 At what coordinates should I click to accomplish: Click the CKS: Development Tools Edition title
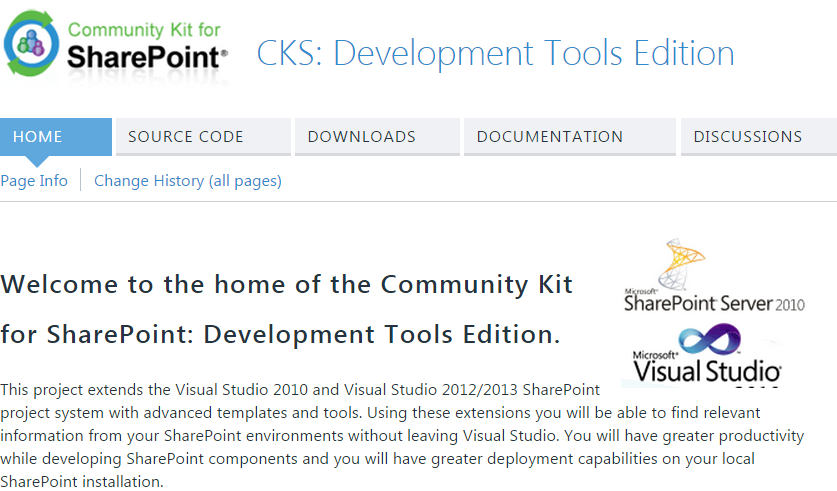(495, 53)
